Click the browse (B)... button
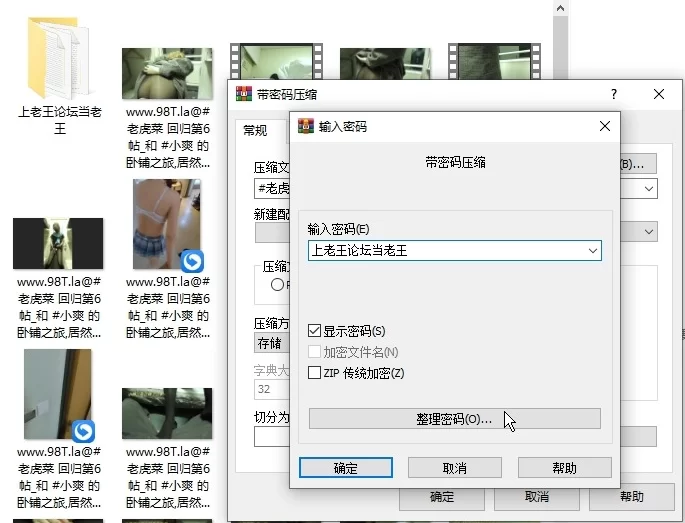685x523 pixels. (638, 164)
